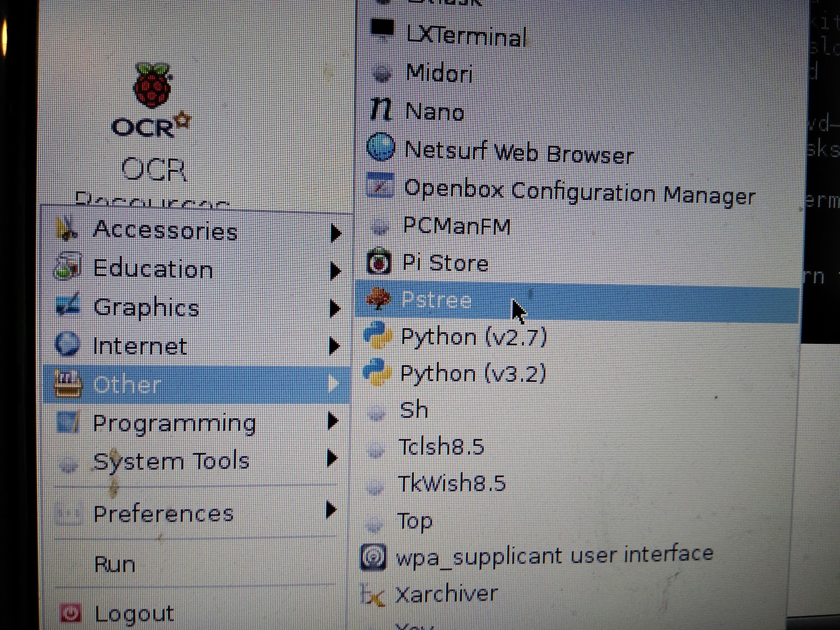Click the Openbox Configuration Manager icon
The width and height of the screenshot is (840, 630).
[380, 185]
